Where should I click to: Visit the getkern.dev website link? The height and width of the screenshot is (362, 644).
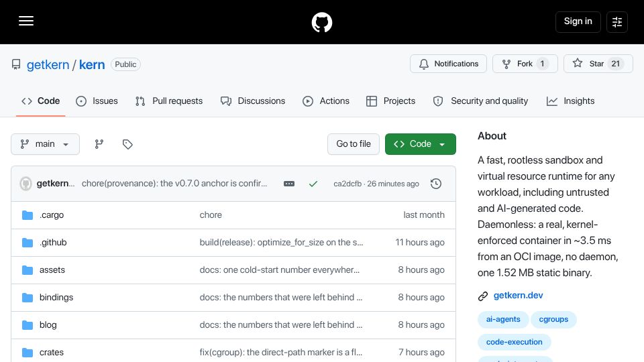(x=518, y=296)
